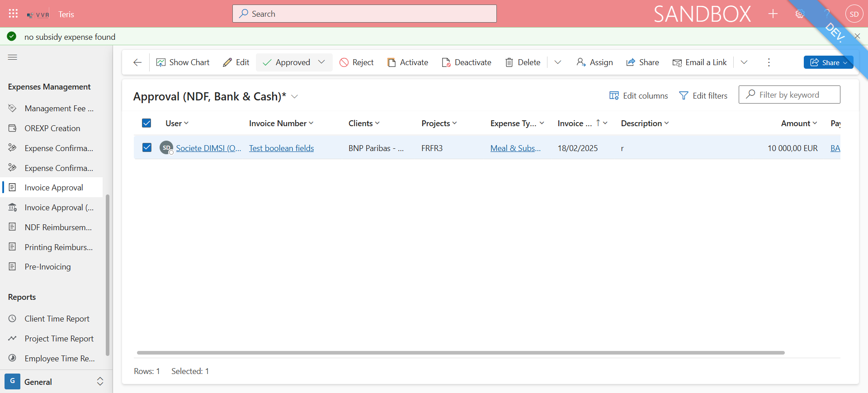Click the Assign command
Image resolution: width=868 pixels, height=393 pixels.
click(594, 62)
